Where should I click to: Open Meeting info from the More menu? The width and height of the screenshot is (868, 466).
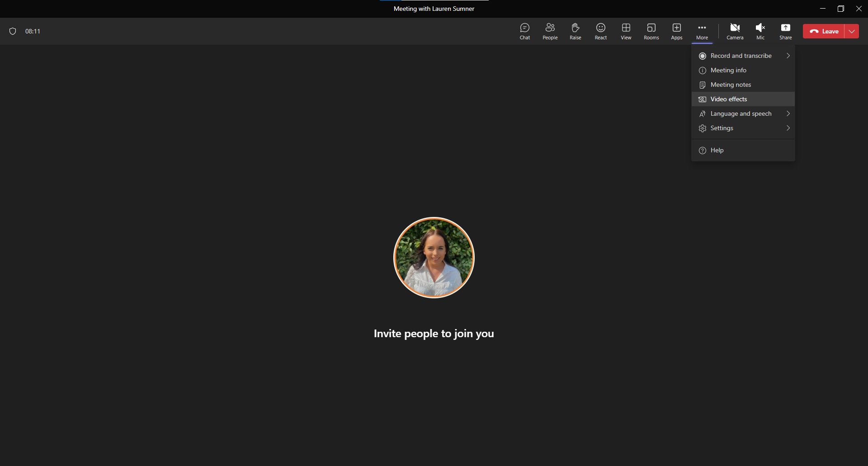pyautogui.click(x=743, y=70)
